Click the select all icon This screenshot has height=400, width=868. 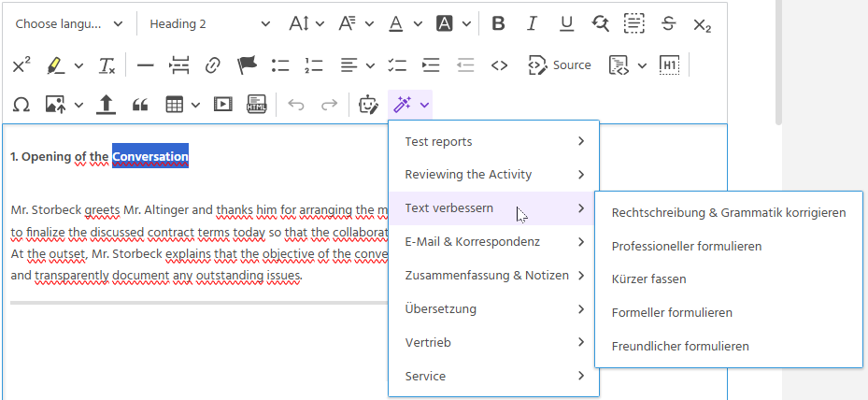point(633,23)
